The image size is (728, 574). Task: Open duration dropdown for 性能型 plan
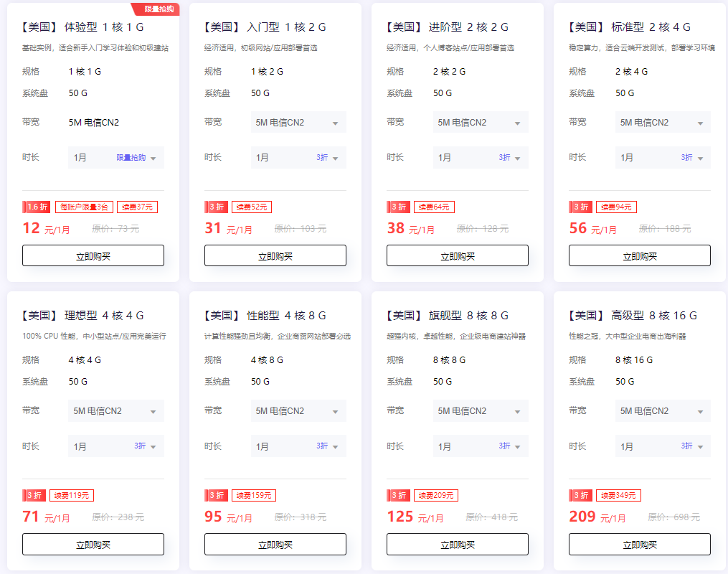[298, 446]
